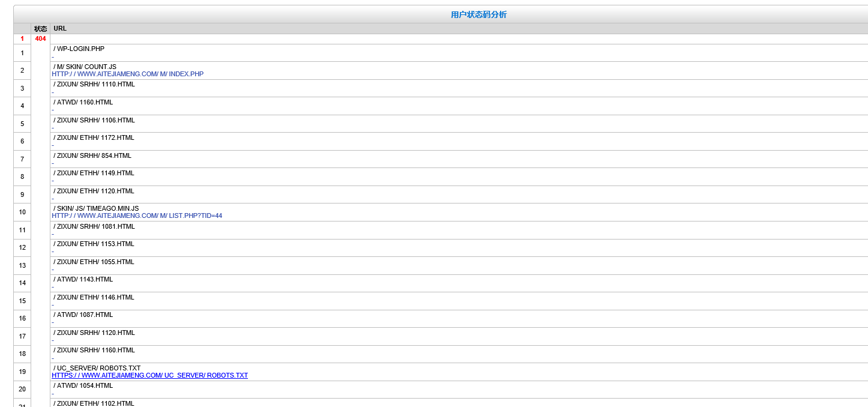This screenshot has width=868, height=407.
Task: Select the red 404 status code
Action: pos(40,38)
